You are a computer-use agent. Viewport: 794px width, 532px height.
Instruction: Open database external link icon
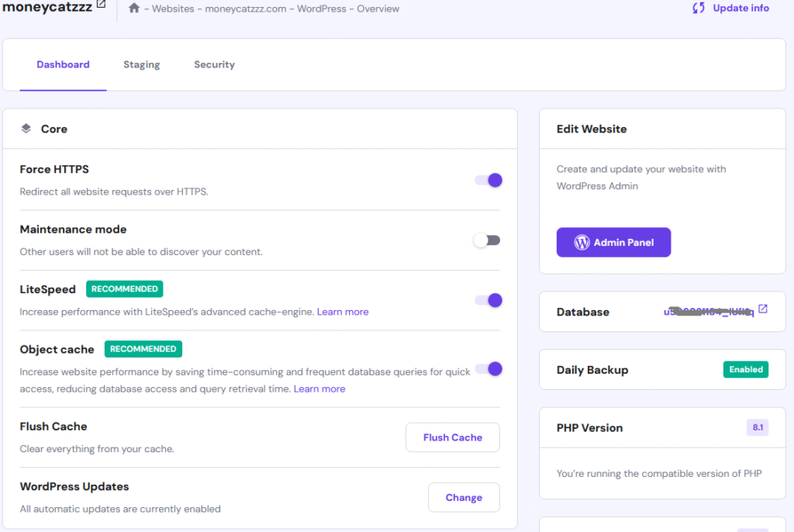(x=763, y=309)
